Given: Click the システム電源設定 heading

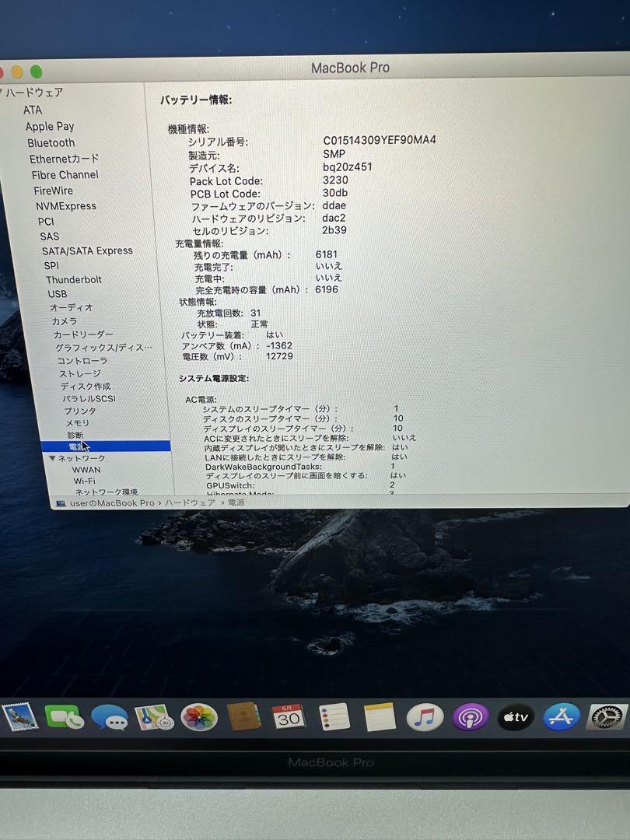Looking at the screenshot, I should pos(214,379).
